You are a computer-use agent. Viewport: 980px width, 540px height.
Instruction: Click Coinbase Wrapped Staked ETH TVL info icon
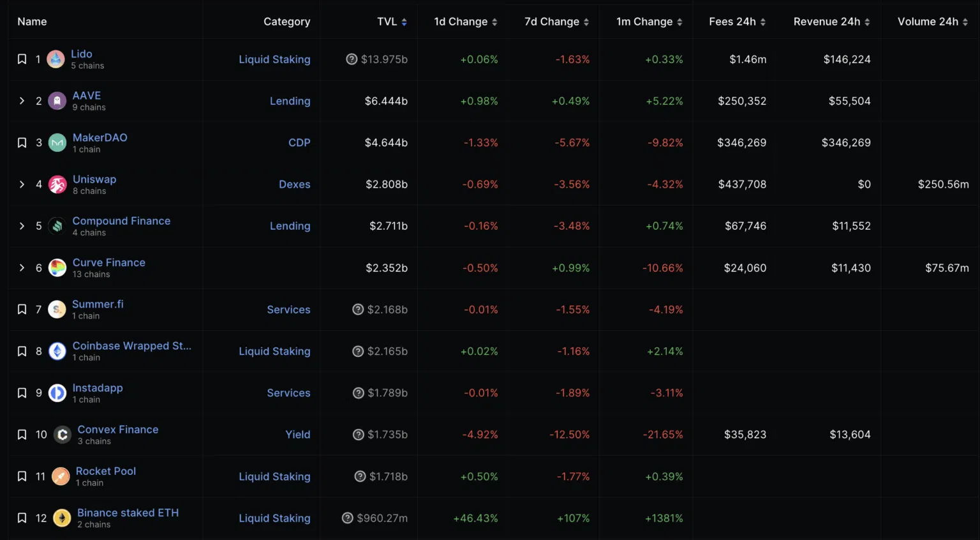click(358, 351)
